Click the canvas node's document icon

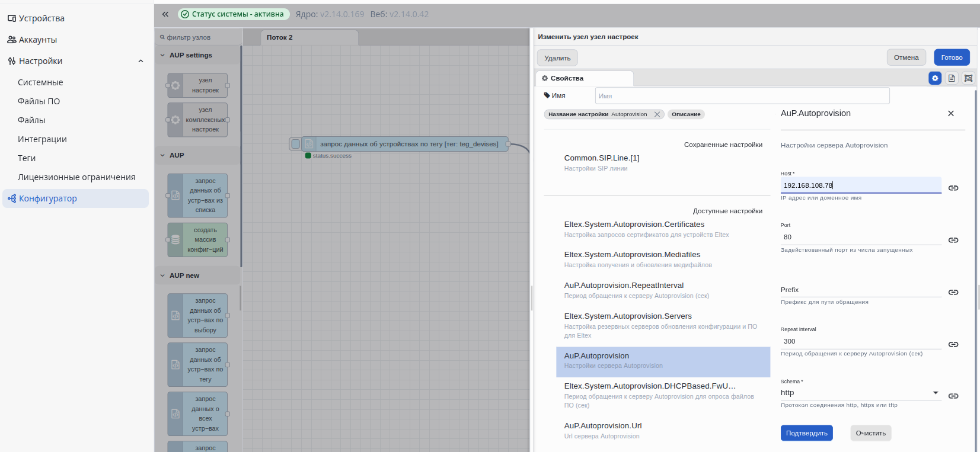[309, 144]
